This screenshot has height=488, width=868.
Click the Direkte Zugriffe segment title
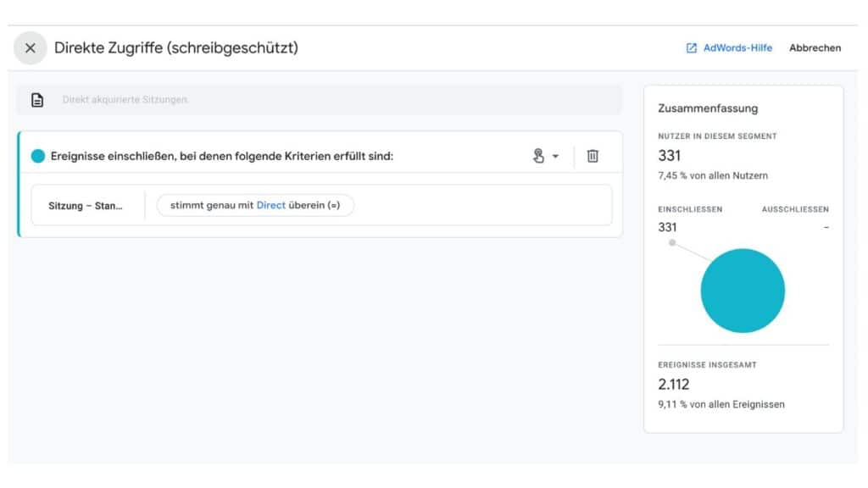[x=175, y=48]
